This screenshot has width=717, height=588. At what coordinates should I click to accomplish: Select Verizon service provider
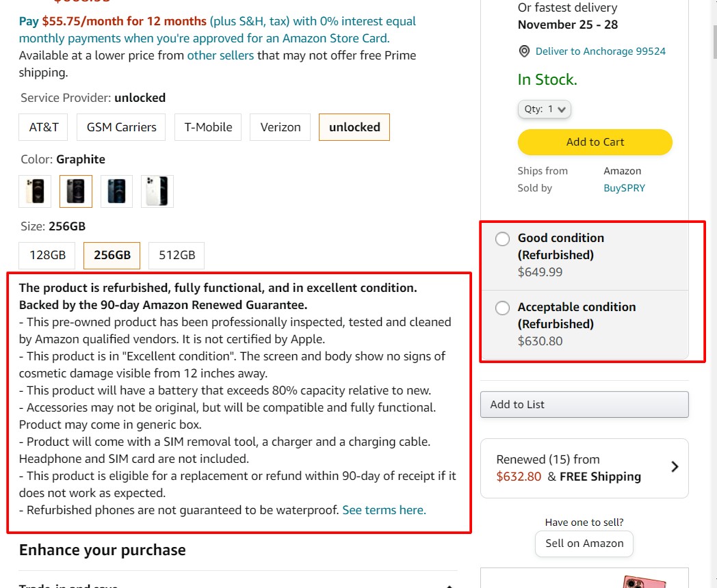coord(281,127)
